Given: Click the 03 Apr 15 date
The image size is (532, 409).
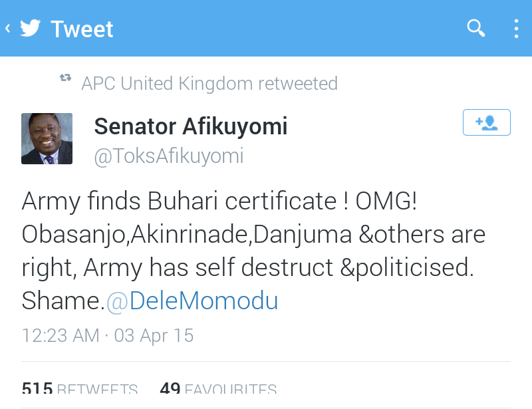Looking at the screenshot, I should (x=154, y=335).
